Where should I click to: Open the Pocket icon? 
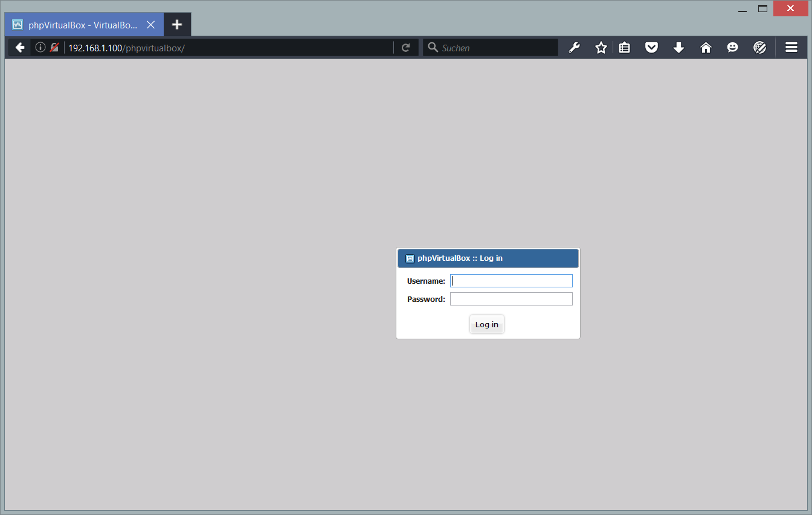(651, 48)
